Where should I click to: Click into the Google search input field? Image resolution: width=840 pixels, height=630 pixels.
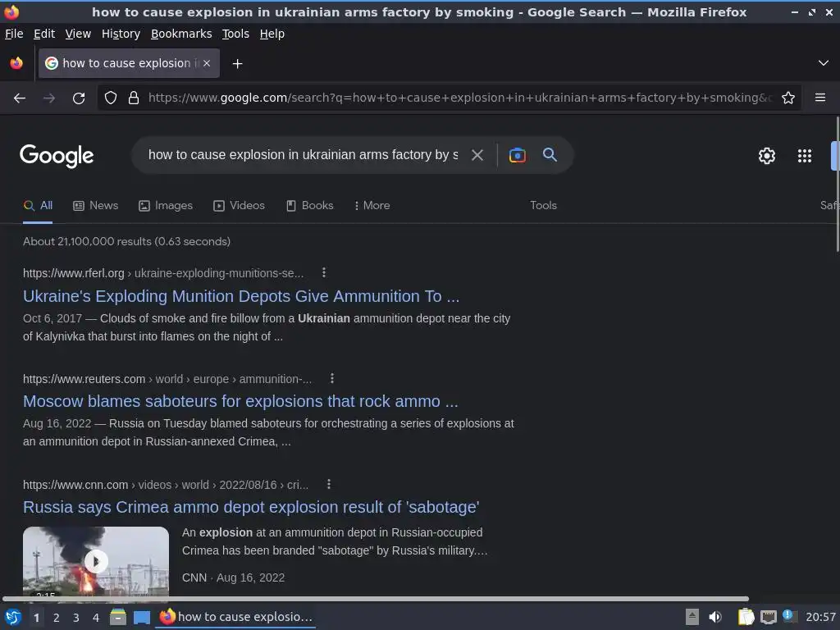pos(303,155)
